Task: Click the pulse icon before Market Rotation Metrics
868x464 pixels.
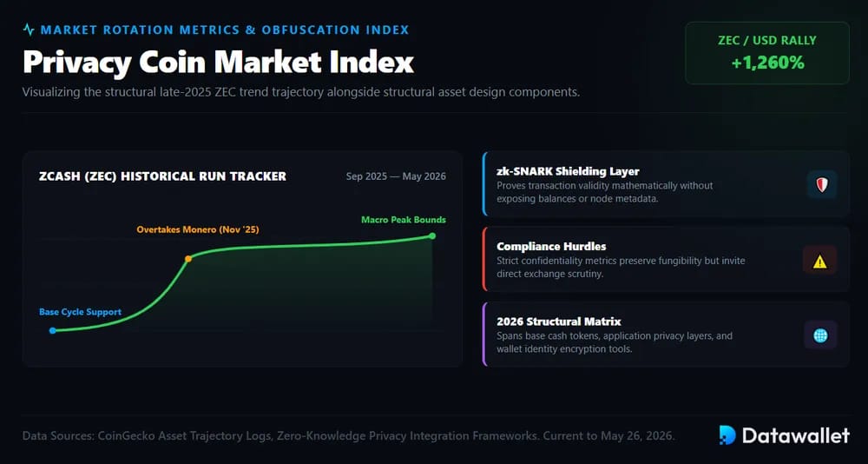Action: point(29,30)
